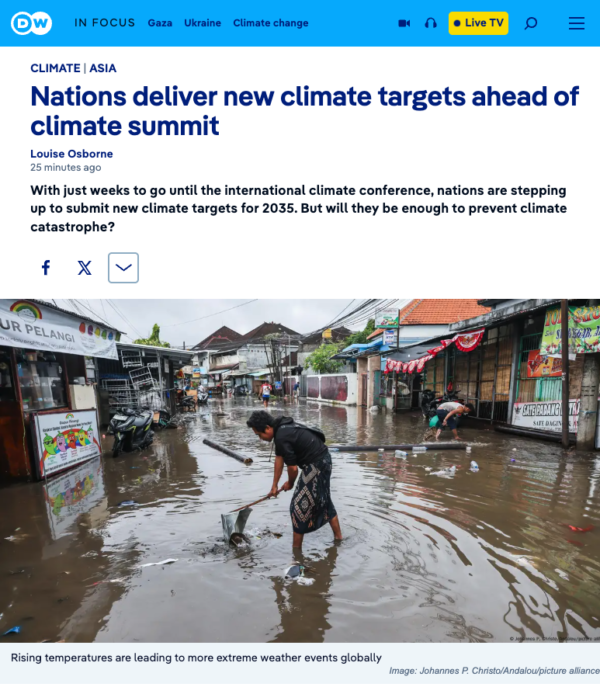Share article on X
600x694 pixels.
tap(85, 268)
